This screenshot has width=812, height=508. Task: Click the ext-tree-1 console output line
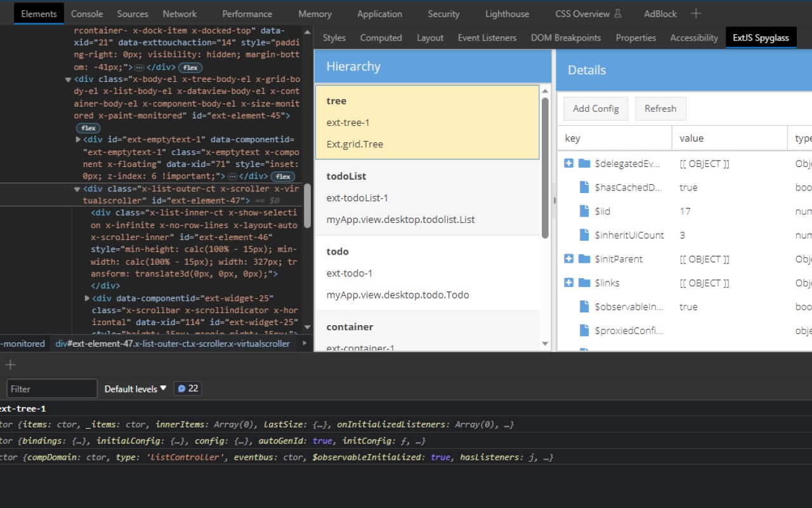point(406,408)
